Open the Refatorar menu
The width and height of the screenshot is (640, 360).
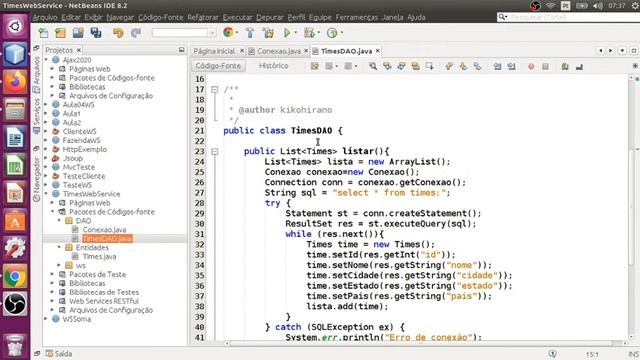(203, 17)
